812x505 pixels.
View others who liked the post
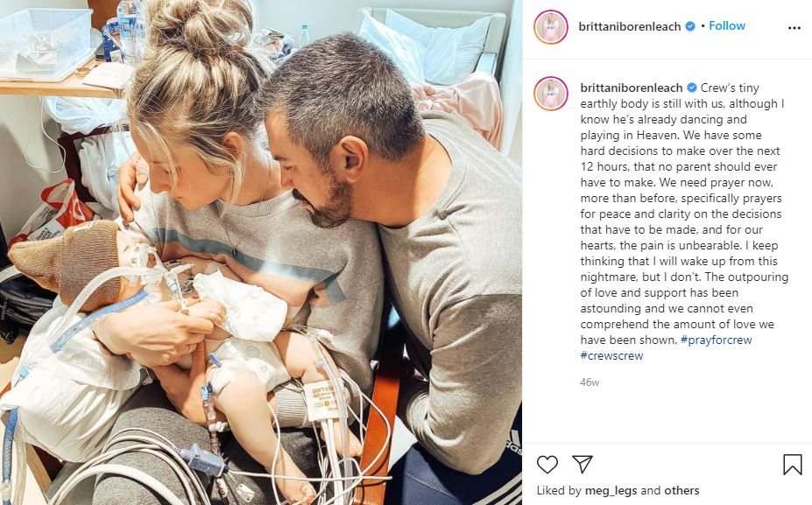click(x=682, y=490)
